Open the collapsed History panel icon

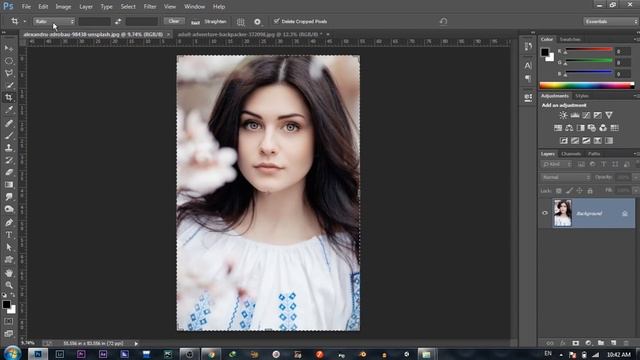pos(528,47)
